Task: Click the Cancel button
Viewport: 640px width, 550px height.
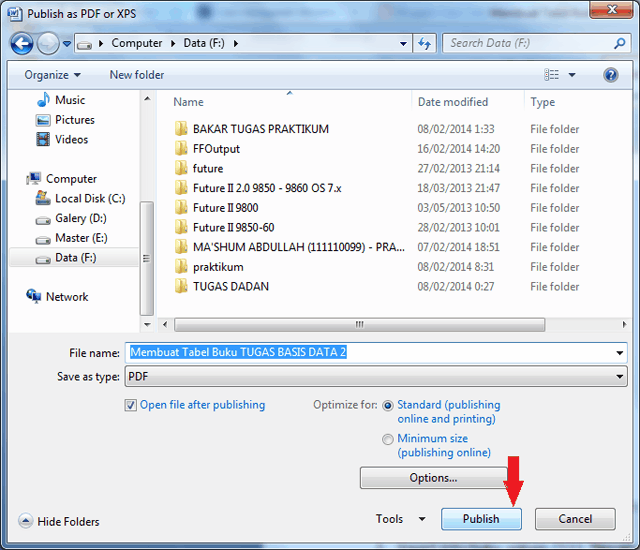Action: point(575,519)
